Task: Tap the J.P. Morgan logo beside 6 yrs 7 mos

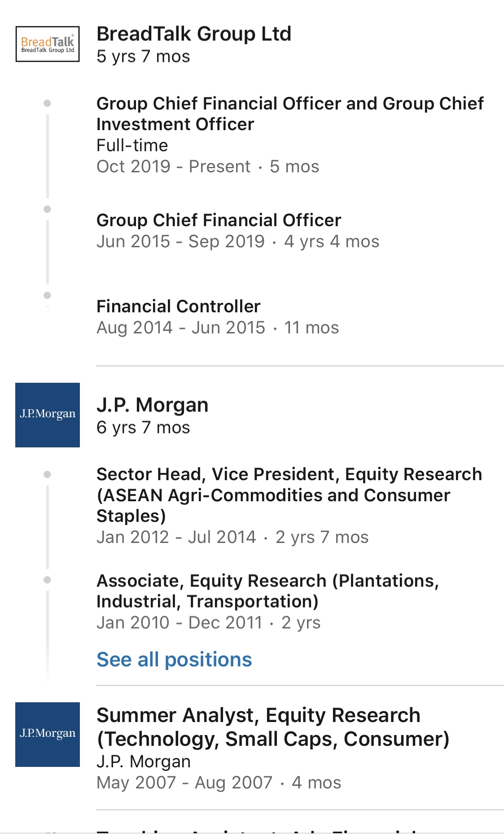Action: tap(48, 415)
